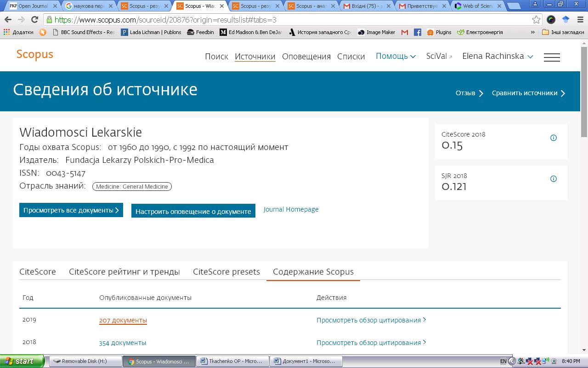Open the Інші закладки folder
Viewport: 588px width, 368px height.
pos(563,32)
